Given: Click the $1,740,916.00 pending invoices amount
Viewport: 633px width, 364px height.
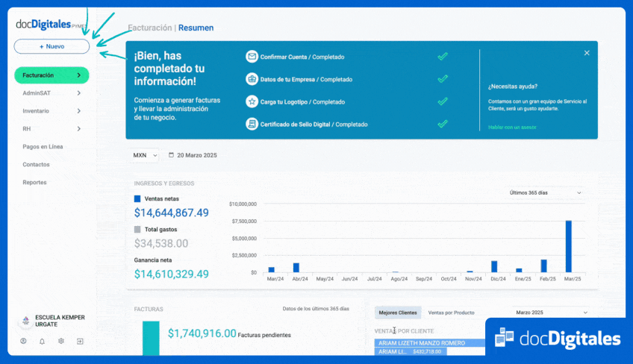Looking at the screenshot, I should pyautogui.click(x=202, y=333).
